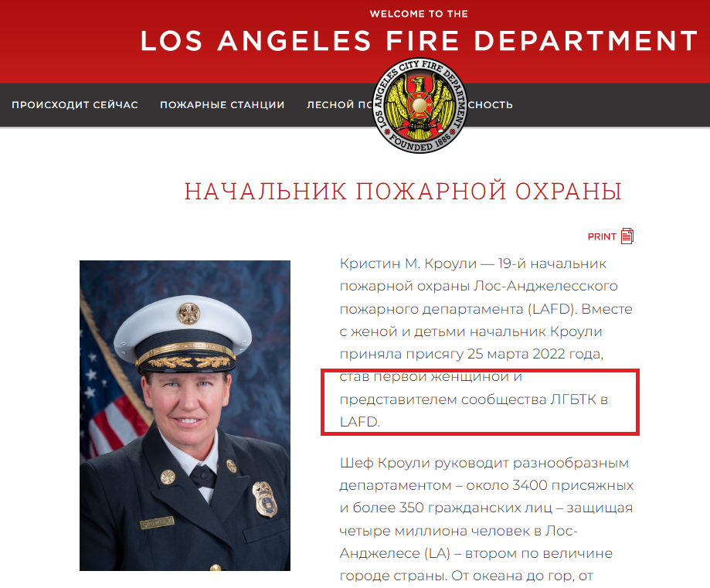Click the text 'приняла присягу 25 марта 2022 года'

[471, 354]
